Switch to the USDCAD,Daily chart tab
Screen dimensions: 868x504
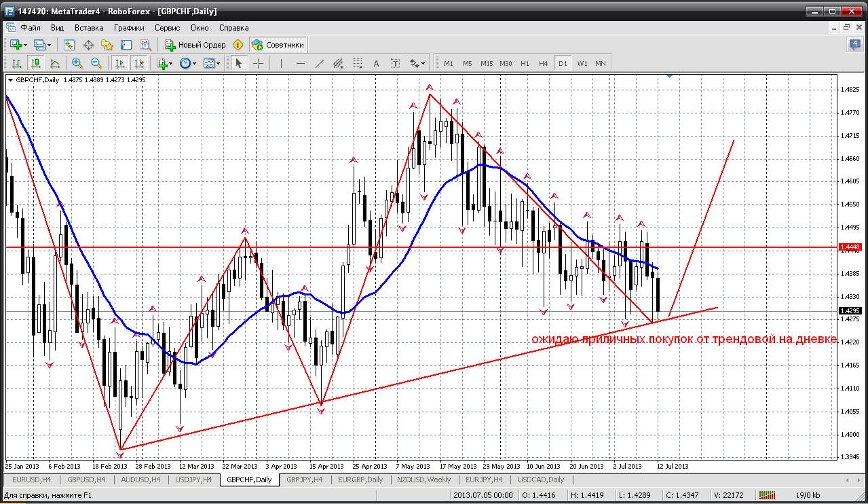coord(540,480)
